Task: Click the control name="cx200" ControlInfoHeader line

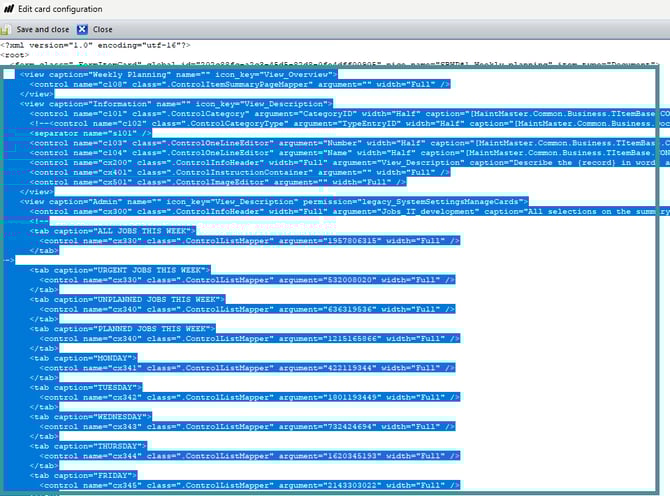Action: [350, 163]
